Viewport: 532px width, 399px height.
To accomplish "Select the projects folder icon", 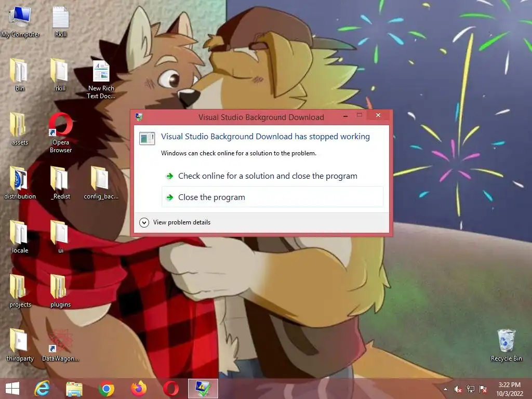I will click(20, 291).
